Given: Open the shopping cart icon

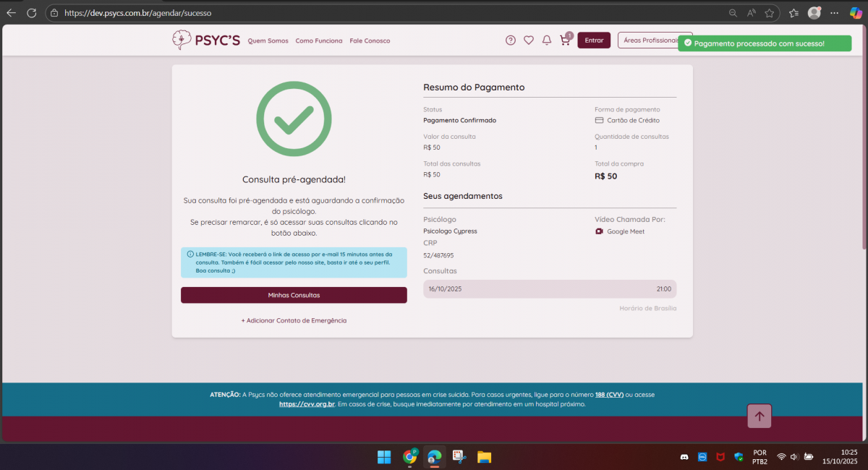Looking at the screenshot, I should coord(565,40).
